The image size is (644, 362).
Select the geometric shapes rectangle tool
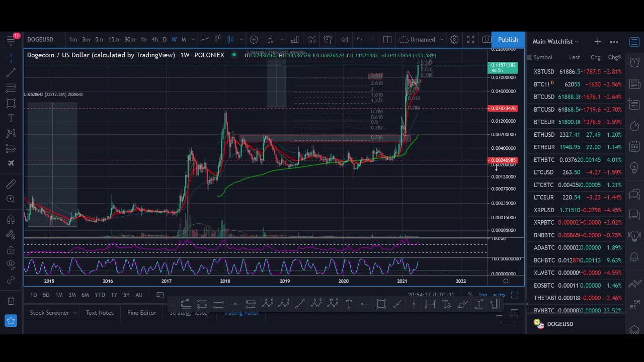click(11, 104)
